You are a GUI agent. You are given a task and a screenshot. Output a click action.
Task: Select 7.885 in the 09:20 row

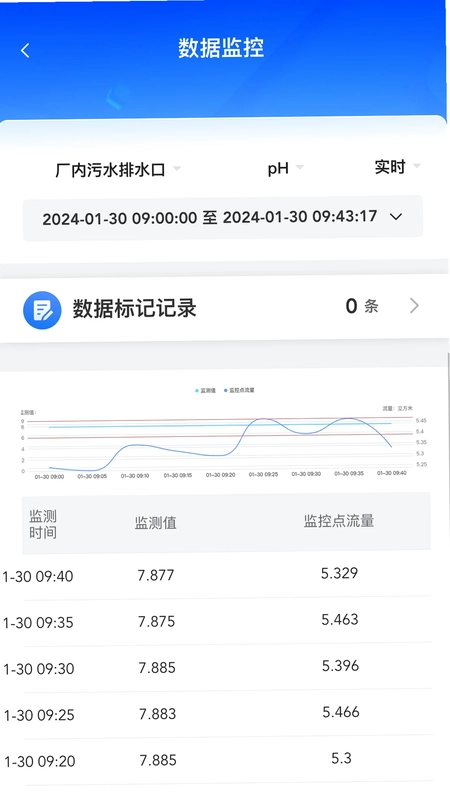[x=158, y=760]
